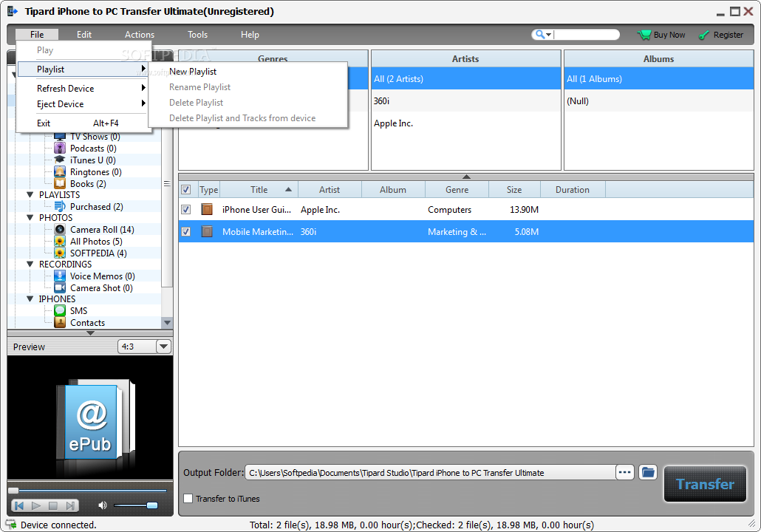This screenshot has width=761, height=532.
Task: Uncheck the Mobile Marketing row checkbox
Action: pos(186,231)
